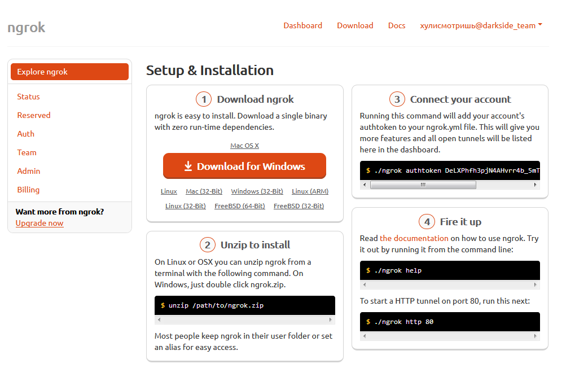Click the ngrok logo in header

coord(27,27)
